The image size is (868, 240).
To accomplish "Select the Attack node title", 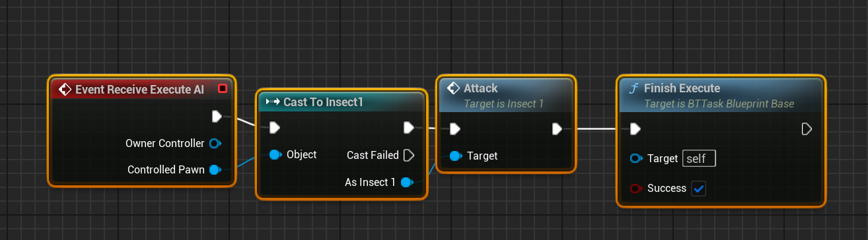I will [481, 88].
